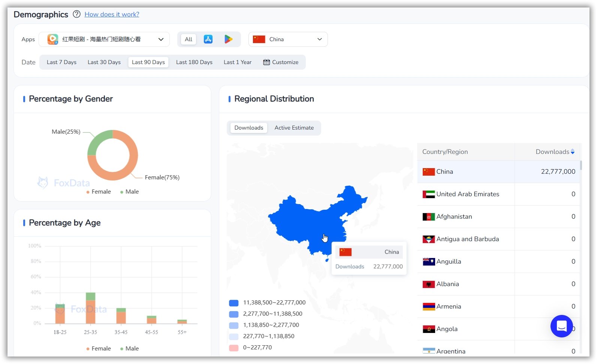The height and width of the screenshot is (364, 597).
Task: Click the Angola flag icon
Action: tap(429, 329)
